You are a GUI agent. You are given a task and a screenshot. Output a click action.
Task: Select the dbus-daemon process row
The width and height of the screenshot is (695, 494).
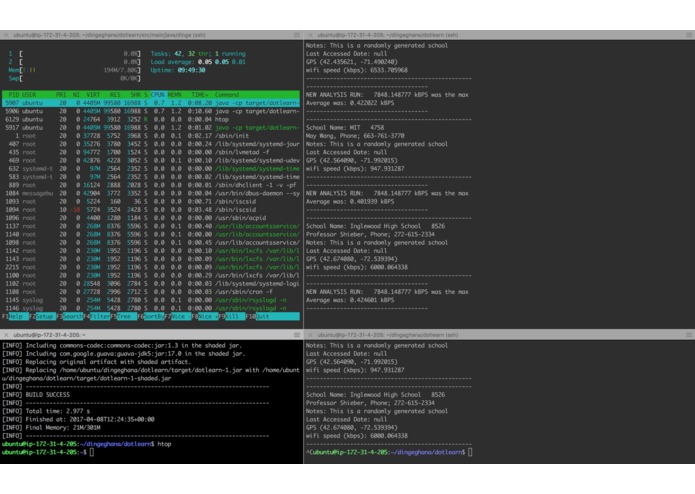pyautogui.click(x=151, y=193)
